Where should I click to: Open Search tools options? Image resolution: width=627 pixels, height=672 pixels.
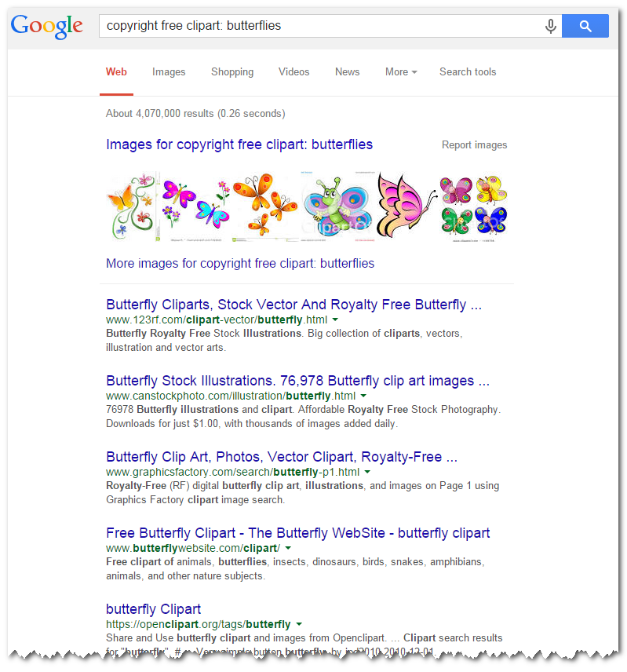click(468, 72)
